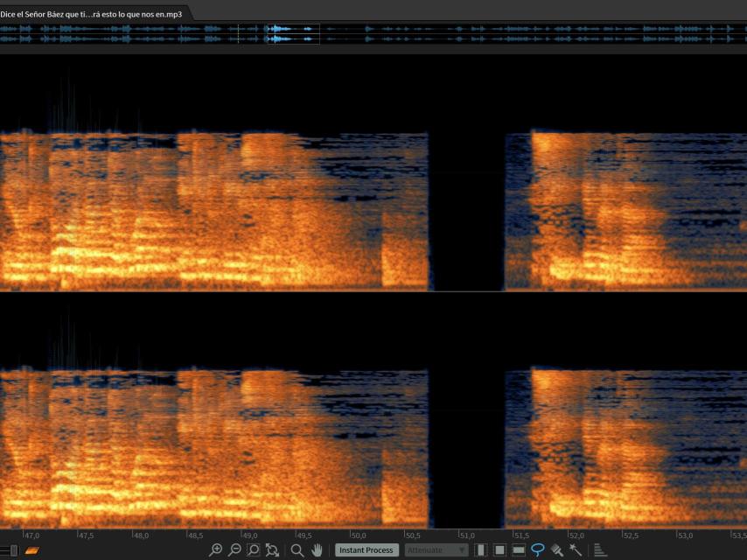Switch to the Dice el Señor Báez mp3 tab
This screenshot has width=747, height=560.
[x=92, y=14]
